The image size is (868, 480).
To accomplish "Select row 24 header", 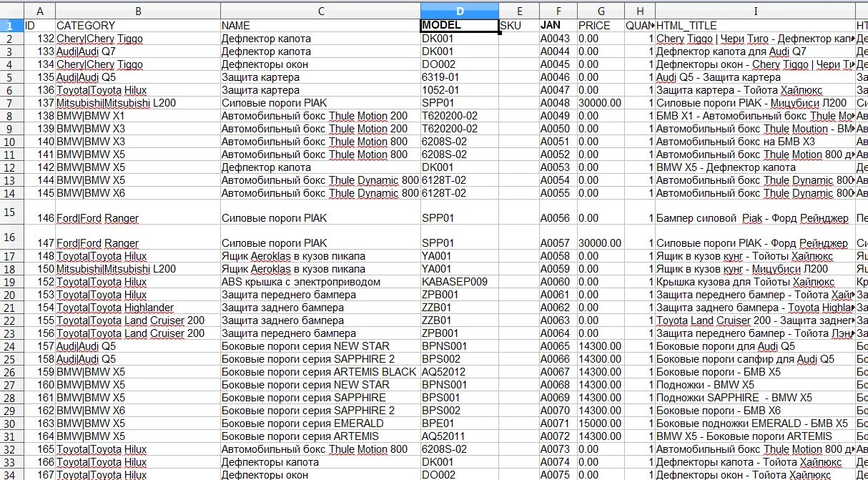I will click(11, 346).
